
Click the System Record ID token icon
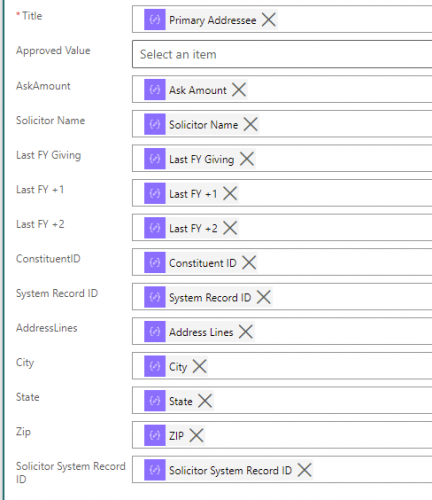point(155,297)
